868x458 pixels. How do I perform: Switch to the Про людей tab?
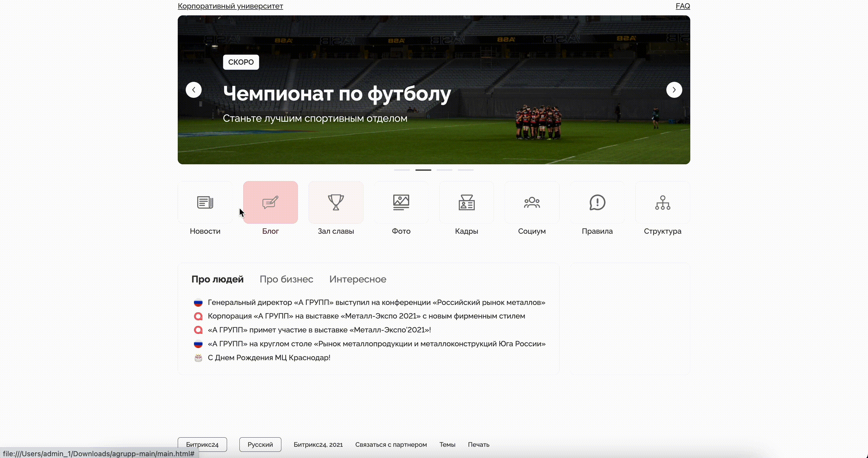217,279
